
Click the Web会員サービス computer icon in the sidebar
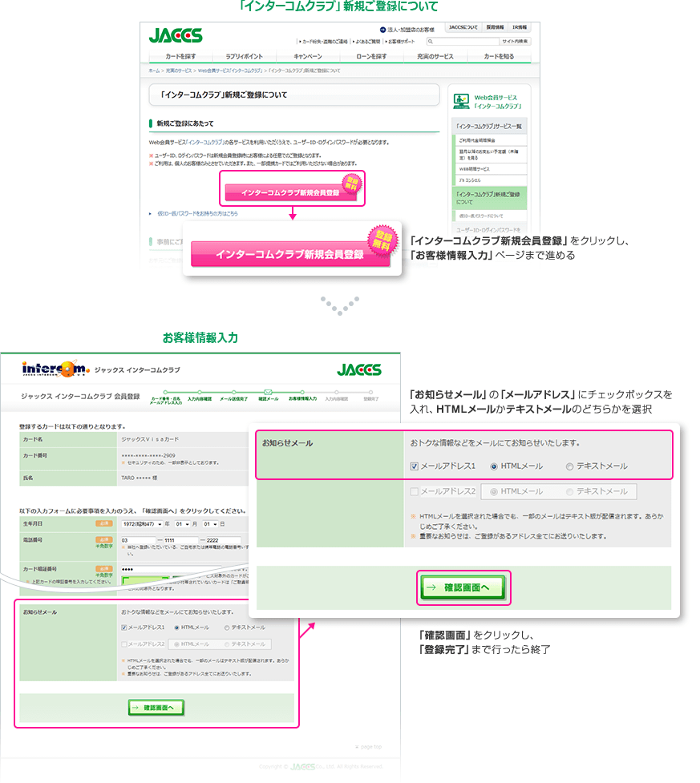pos(461,101)
